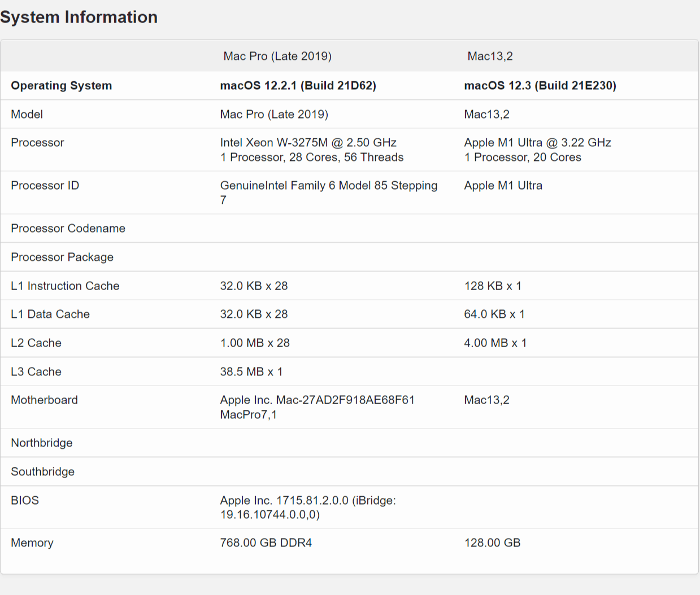This screenshot has width=700, height=595.
Task: Click the L3 Cache label
Action: [x=36, y=371]
